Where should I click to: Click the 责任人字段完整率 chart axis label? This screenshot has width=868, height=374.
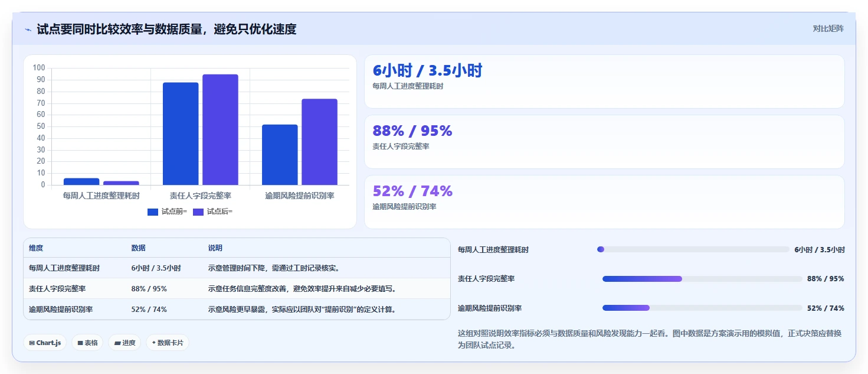coord(200,196)
